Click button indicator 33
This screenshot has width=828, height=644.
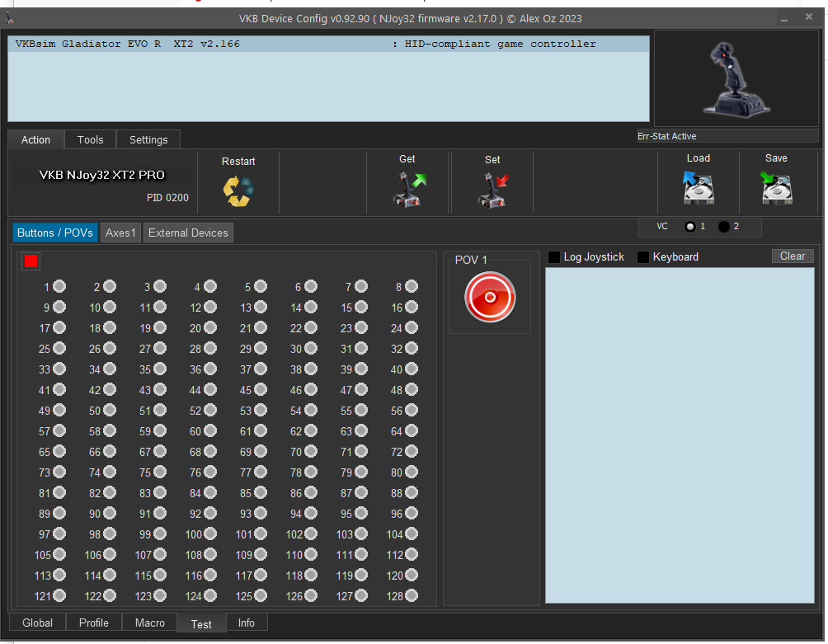point(59,369)
